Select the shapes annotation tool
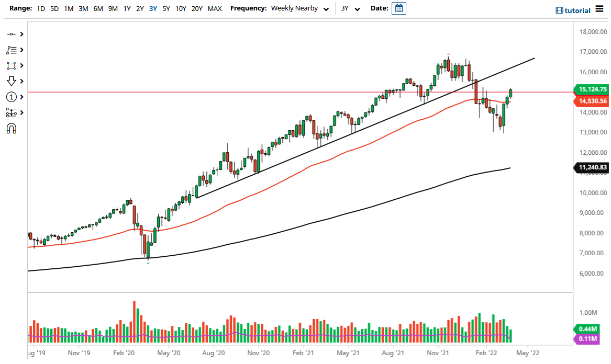611x364 pixels. [12, 65]
